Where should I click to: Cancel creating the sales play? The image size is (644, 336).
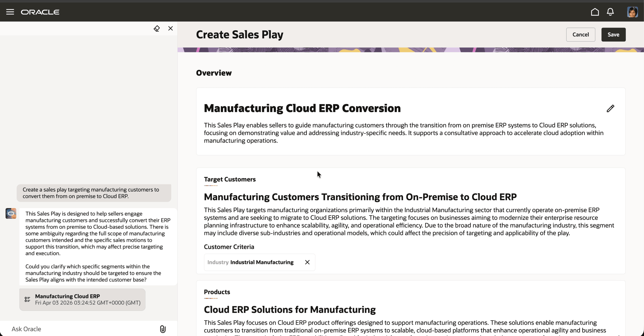581,35
